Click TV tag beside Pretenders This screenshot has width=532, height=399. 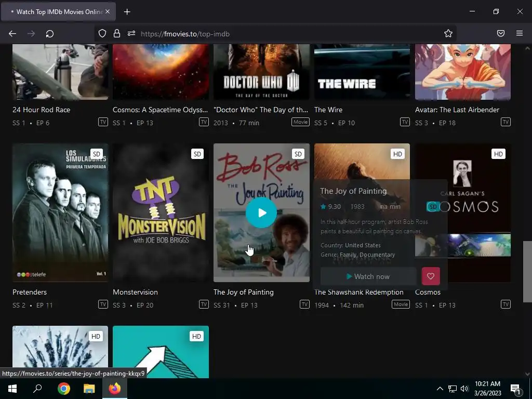tap(103, 304)
